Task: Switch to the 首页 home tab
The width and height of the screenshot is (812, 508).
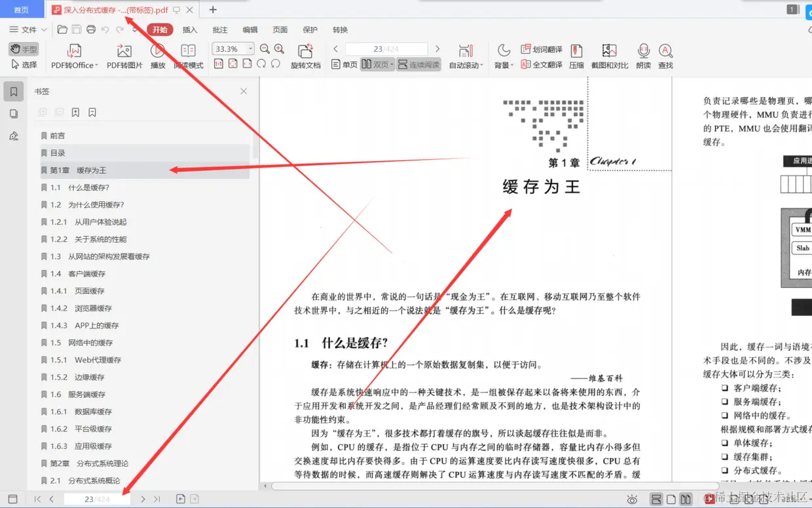Action: (x=22, y=10)
